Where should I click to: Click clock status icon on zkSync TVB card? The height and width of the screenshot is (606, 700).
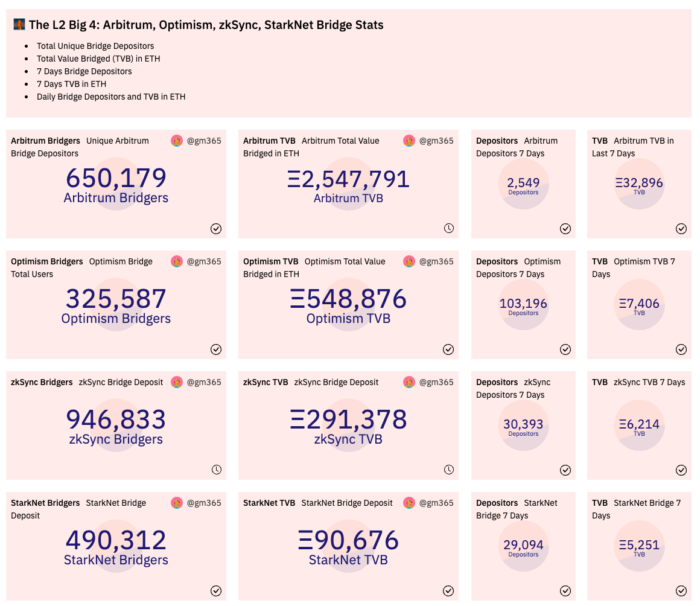point(448,470)
